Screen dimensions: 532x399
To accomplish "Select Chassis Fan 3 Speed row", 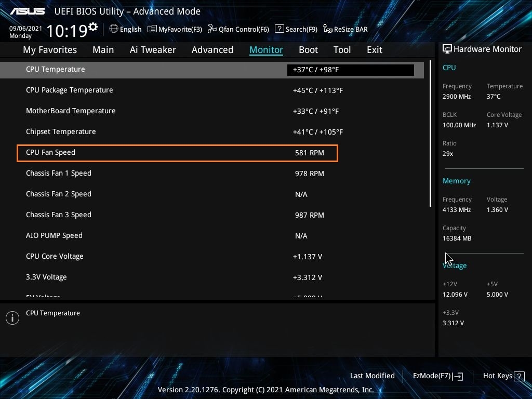I will click(x=212, y=215).
